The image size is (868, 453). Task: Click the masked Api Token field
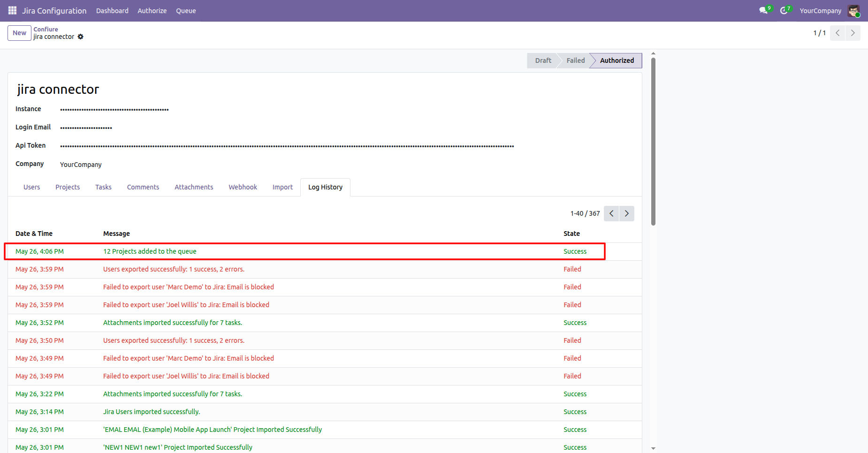click(287, 146)
